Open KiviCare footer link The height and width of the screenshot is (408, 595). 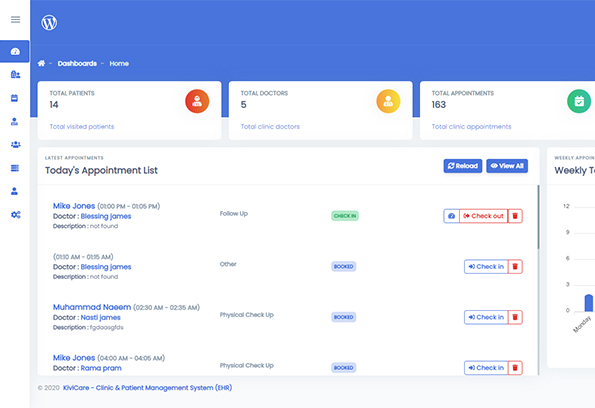click(147, 388)
